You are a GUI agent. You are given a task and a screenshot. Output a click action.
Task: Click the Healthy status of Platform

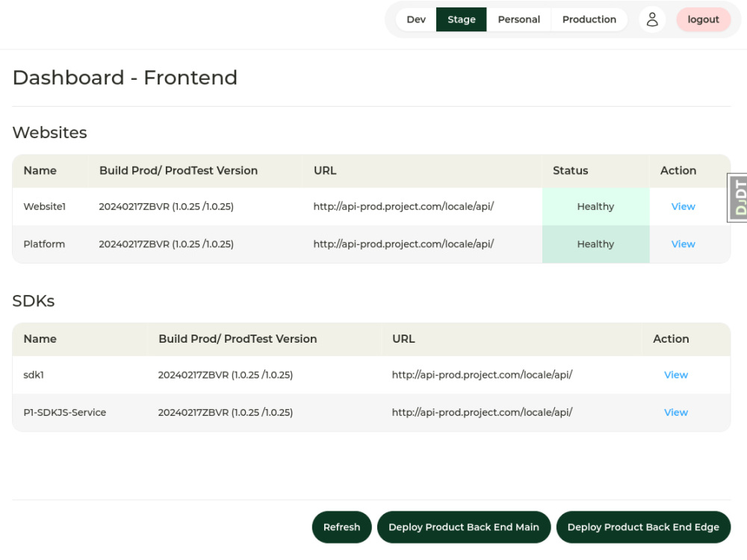tap(595, 244)
